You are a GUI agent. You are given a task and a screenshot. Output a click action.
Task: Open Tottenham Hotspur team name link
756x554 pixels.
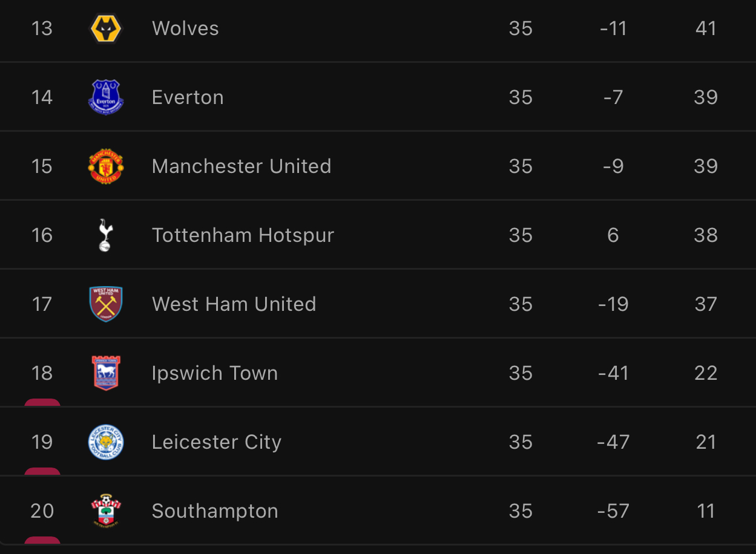(243, 235)
